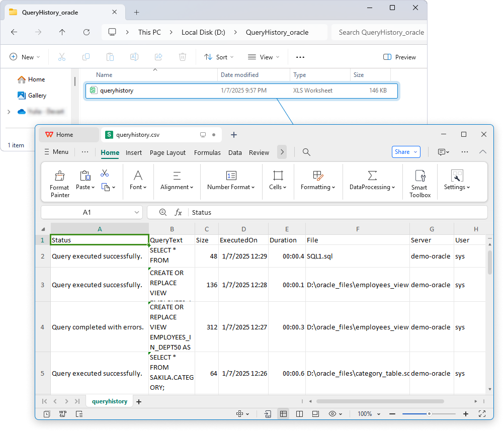Screen dimensions: 504x432
Task: Expand the OneDrive tree item in Explorer
Action: coord(9,112)
